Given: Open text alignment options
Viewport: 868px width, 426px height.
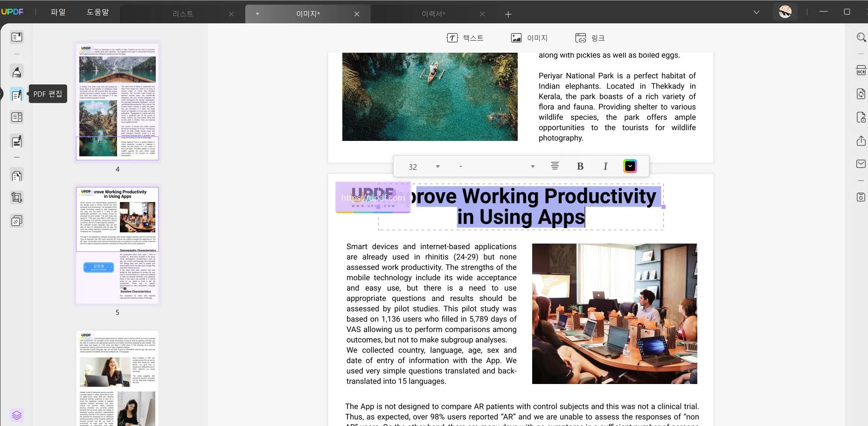Looking at the screenshot, I should [x=555, y=166].
